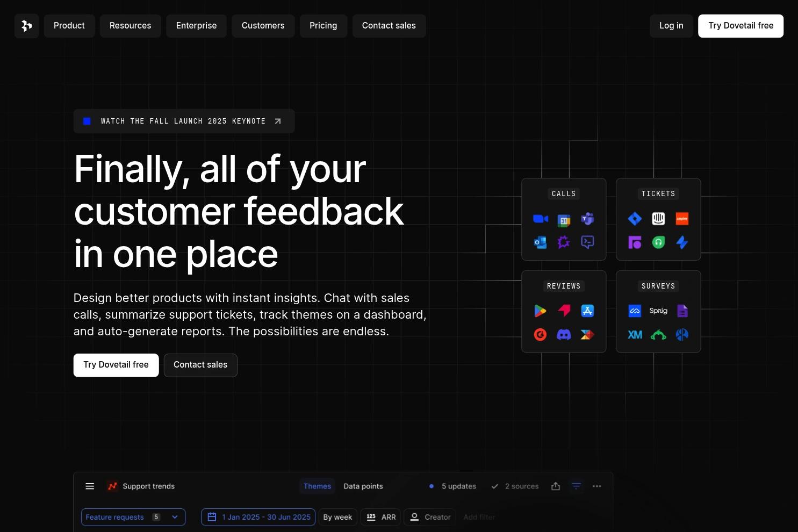
Task: Open the Watch the Fall Launch 2025 Keynote banner
Action: 184,121
